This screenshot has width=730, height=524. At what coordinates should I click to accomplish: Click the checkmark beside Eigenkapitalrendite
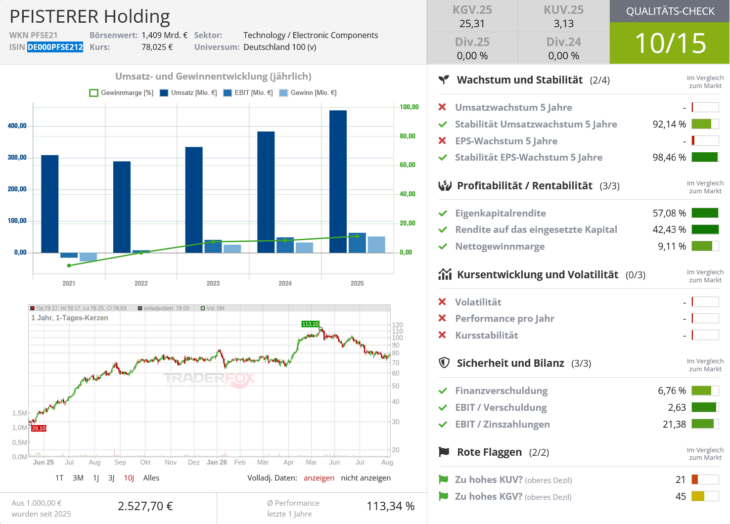[443, 213]
